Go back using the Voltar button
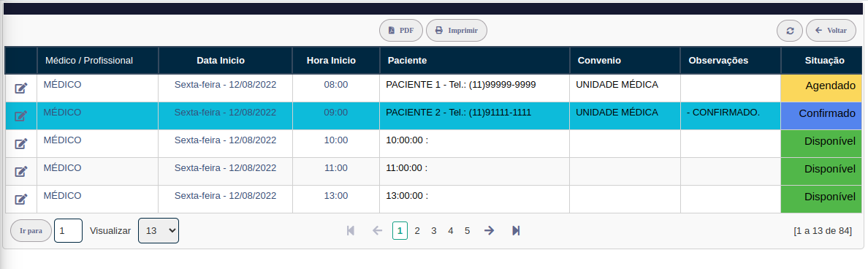Image resolution: width=868 pixels, height=269 pixels. coord(831,31)
